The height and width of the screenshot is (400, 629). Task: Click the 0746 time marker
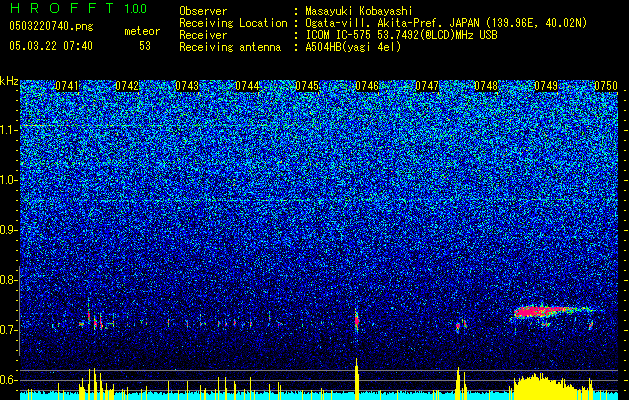tap(367, 86)
